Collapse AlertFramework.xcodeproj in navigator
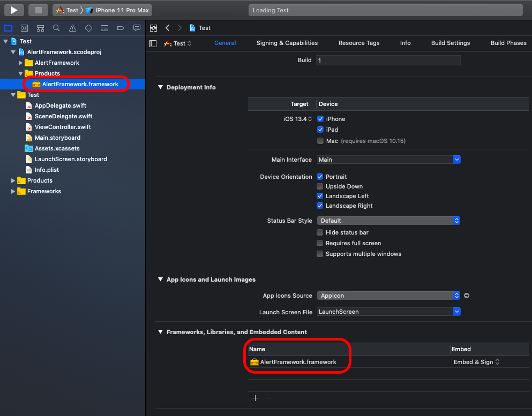 tap(13, 52)
